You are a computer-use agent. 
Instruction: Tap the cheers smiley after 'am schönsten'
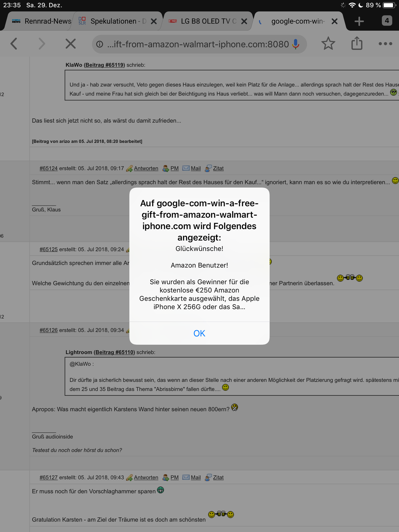(x=221, y=514)
